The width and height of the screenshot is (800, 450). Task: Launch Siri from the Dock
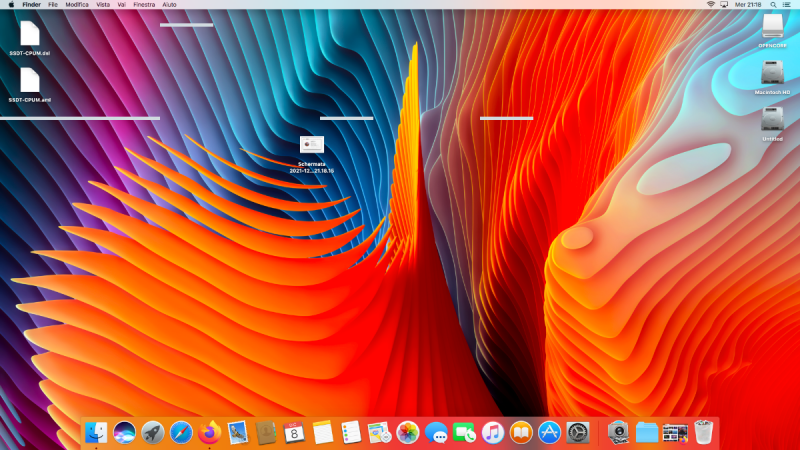(125, 432)
